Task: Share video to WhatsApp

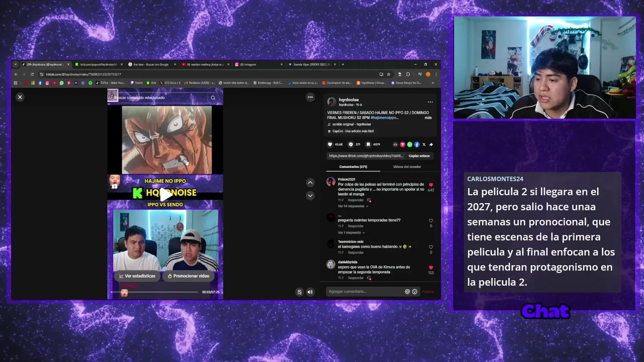Action: 410,144
